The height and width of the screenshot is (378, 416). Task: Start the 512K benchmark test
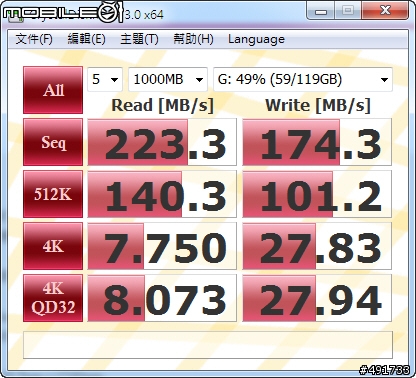pos(53,194)
